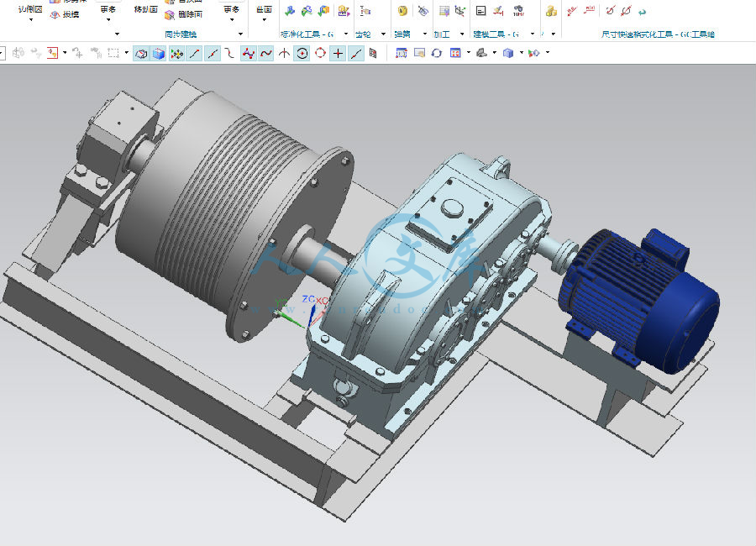Click the spring tool icon in 弹簧 group
The width and height of the screenshot is (756, 546).
coord(402,11)
